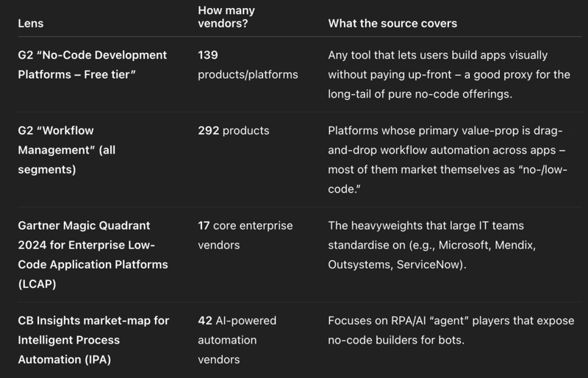Click the bold number 139
The width and height of the screenshot is (588, 378).
click(208, 55)
